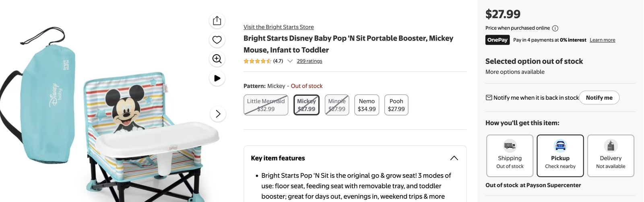Select the Little Mermaid pattern option
Viewport: 644px width, 202px height.
[x=266, y=105]
